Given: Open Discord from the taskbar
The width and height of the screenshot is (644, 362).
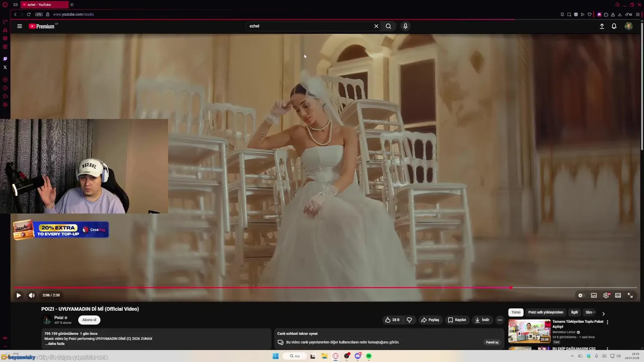Looking at the screenshot, I should [x=358, y=356].
